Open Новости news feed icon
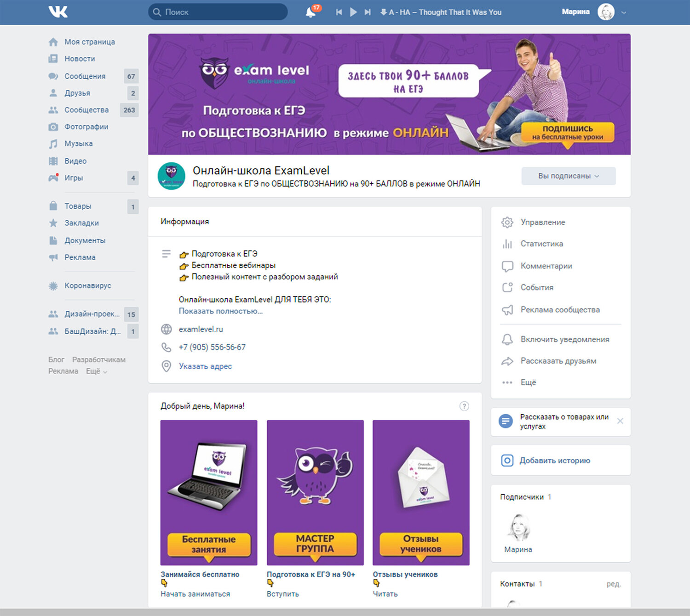This screenshot has width=690, height=616. pyautogui.click(x=53, y=59)
